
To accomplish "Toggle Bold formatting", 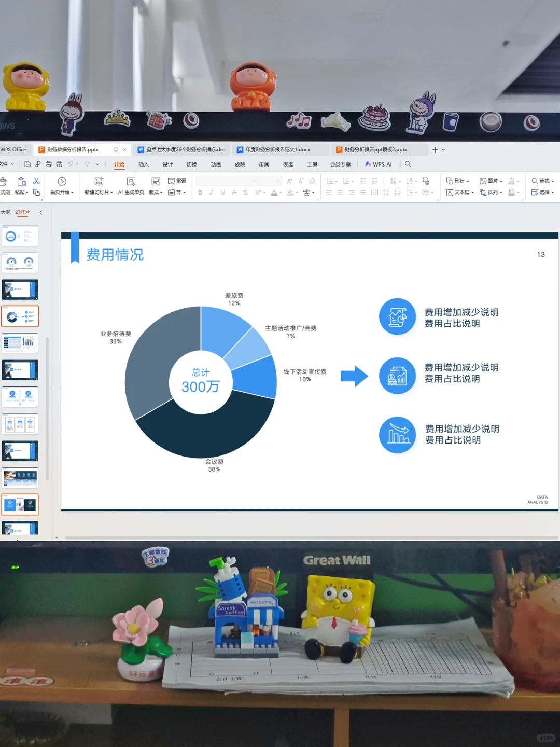I will [200, 192].
